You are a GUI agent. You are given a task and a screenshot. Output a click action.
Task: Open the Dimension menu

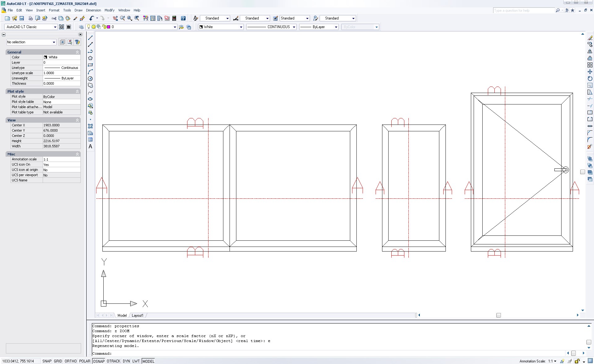(x=93, y=10)
